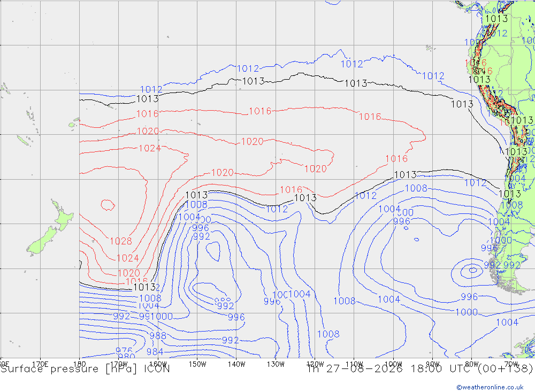Select the 150W longitude axis label
This screenshot has width=535, height=392.
pyautogui.click(x=197, y=364)
